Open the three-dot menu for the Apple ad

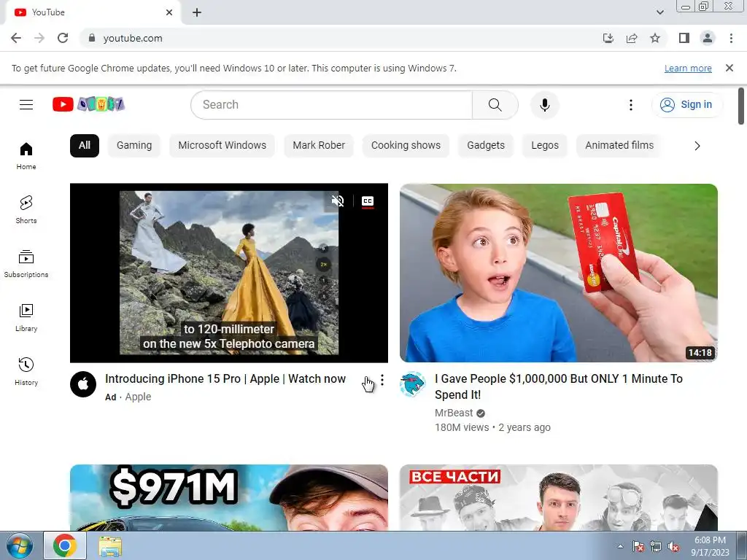(382, 379)
